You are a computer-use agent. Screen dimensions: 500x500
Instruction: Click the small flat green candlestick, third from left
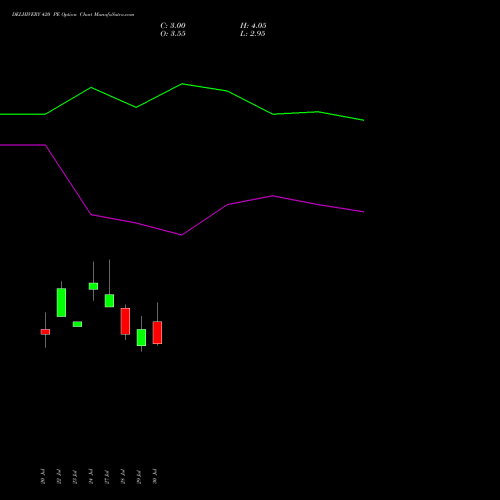click(x=77, y=324)
